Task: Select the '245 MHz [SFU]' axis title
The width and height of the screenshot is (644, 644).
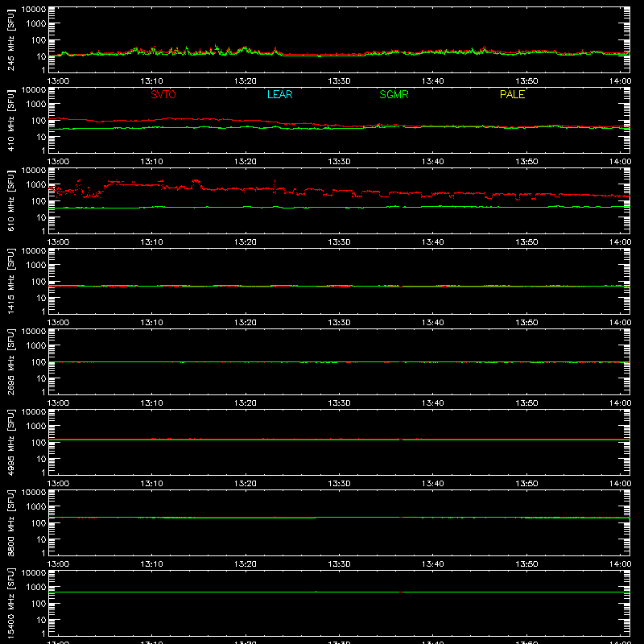Action: pyautogui.click(x=10, y=40)
